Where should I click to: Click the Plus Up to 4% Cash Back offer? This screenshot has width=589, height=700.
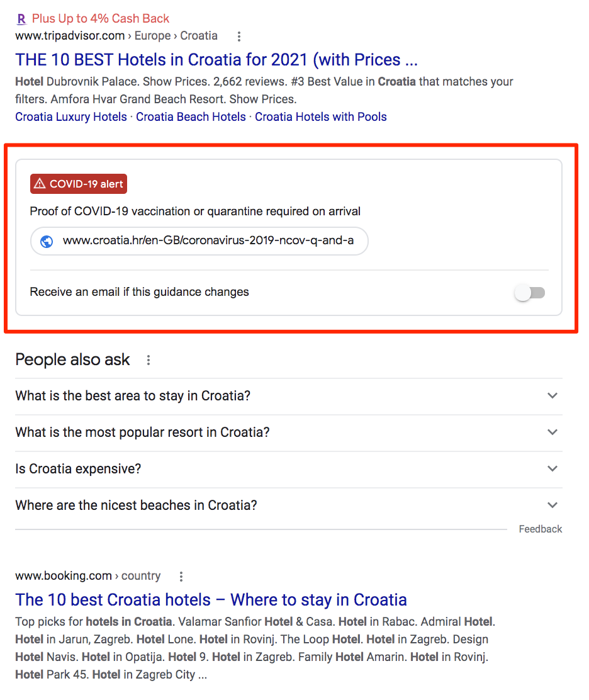[100, 19]
